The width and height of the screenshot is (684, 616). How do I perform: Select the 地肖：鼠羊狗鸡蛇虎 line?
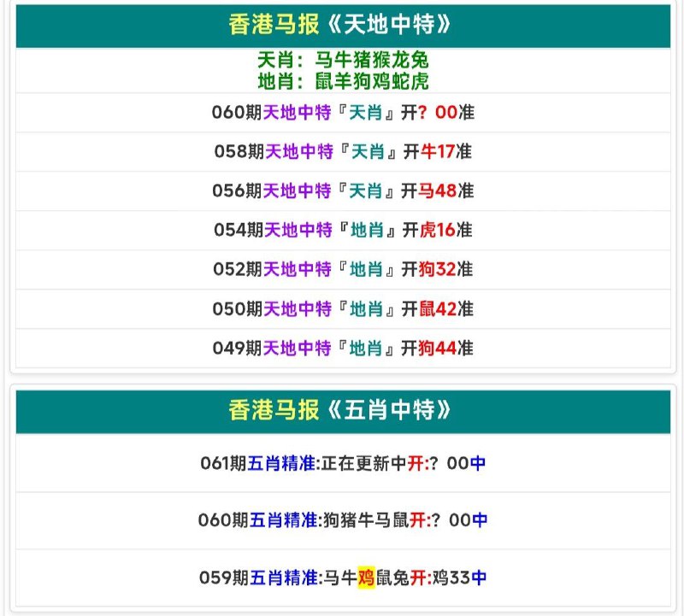pos(343,81)
